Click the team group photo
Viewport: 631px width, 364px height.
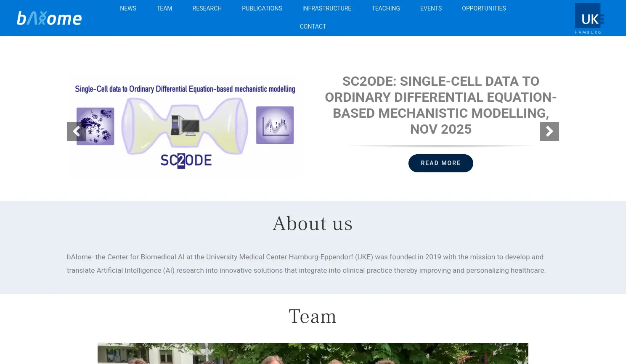(313, 353)
